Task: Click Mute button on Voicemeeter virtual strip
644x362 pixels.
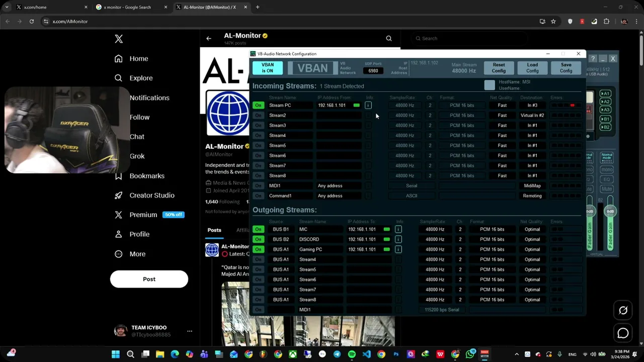Action: [607, 189]
